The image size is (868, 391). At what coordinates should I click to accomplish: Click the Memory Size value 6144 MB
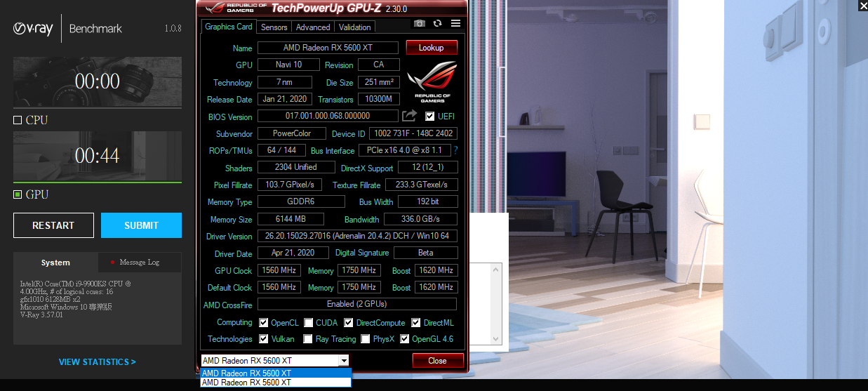(x=291, y=219)
